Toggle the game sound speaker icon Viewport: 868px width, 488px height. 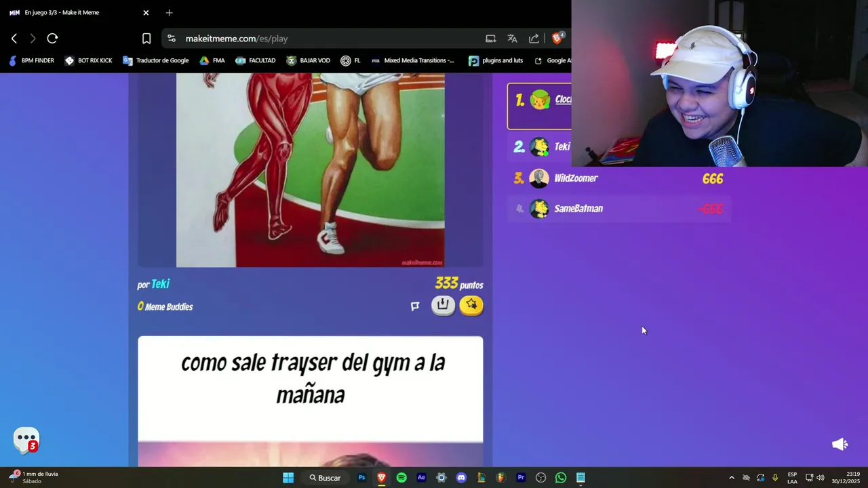(840, 444)
